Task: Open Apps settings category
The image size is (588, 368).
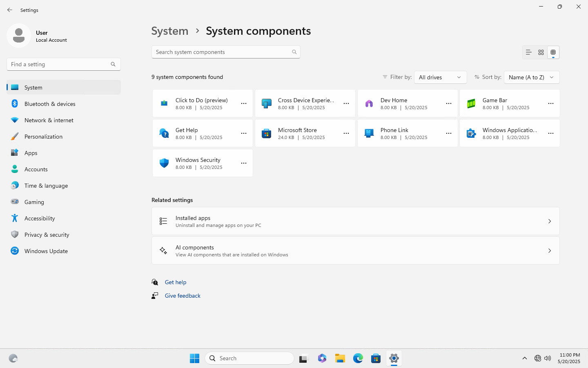Action: tap(64, 153)
